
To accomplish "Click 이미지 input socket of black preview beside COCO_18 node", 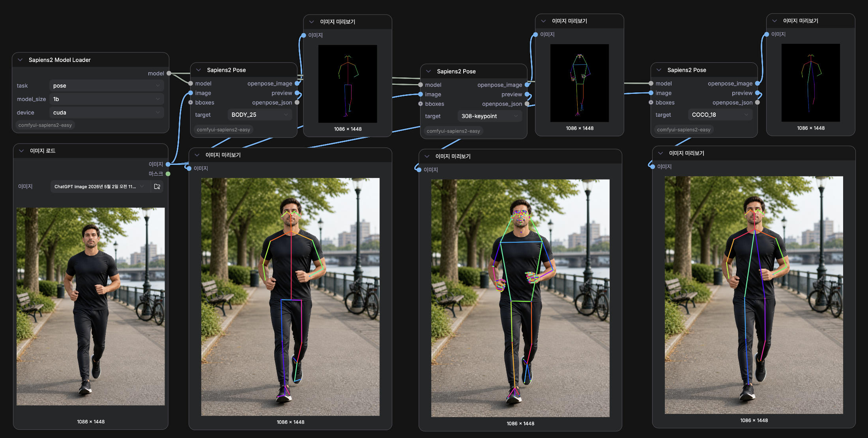I will tap(767, 34).
